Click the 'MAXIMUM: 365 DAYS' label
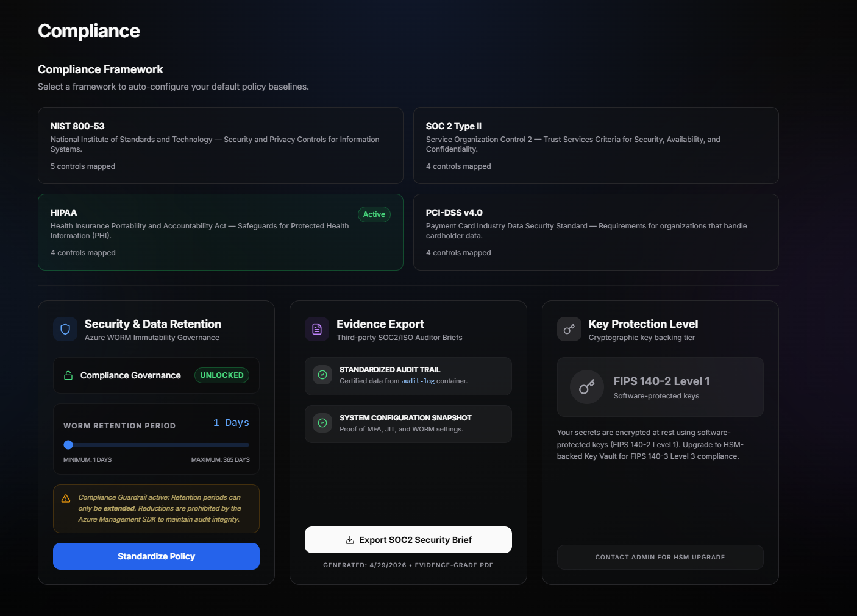The width and height of the screenshot is (857, 616). (x=221, y=460)
